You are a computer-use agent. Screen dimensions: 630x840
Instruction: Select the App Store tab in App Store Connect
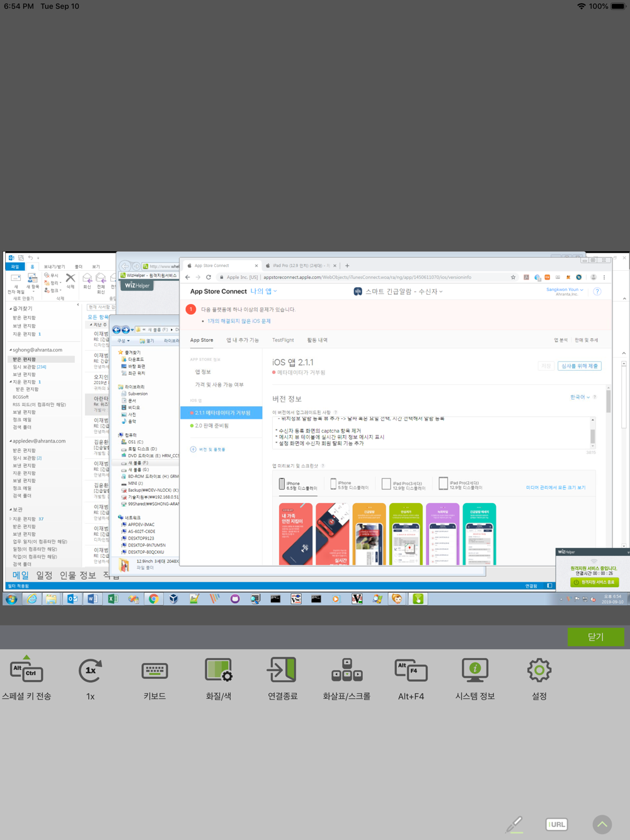202,340
